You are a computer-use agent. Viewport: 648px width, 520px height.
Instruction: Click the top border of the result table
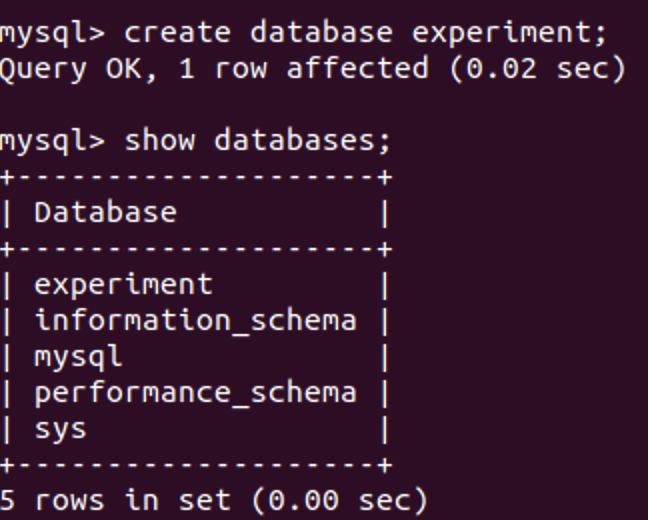pos(195,178)
